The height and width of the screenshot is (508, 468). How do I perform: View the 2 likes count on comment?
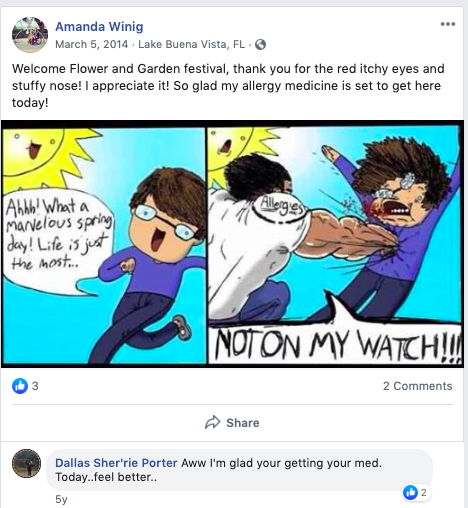[x=423, y=492]
